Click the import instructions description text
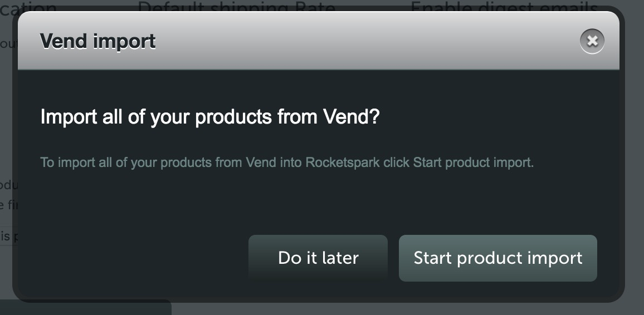Image resolution: width=644 pixels, height=315 pixels. (x=287, y=163)
